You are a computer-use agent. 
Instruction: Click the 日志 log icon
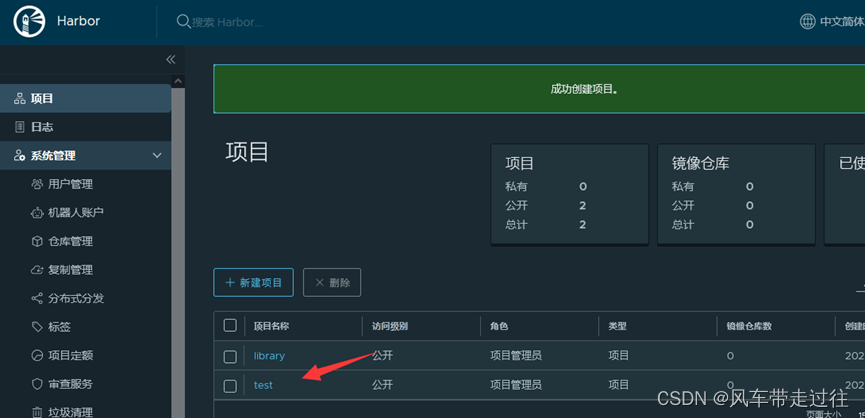point(20,127)
